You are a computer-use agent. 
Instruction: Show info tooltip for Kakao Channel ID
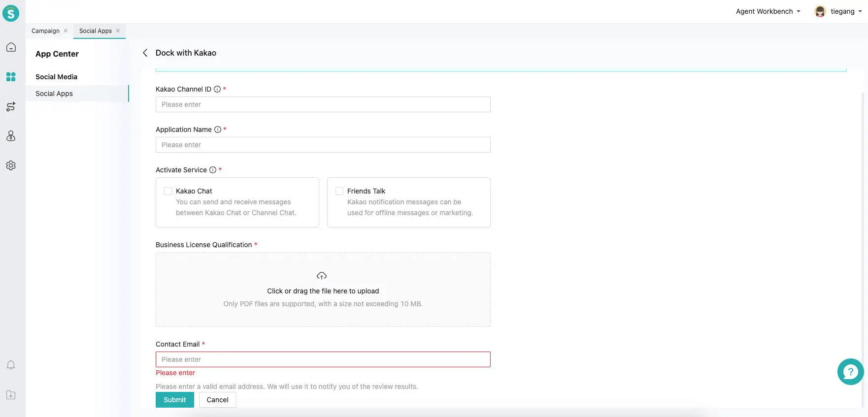(x=217, y=89)
